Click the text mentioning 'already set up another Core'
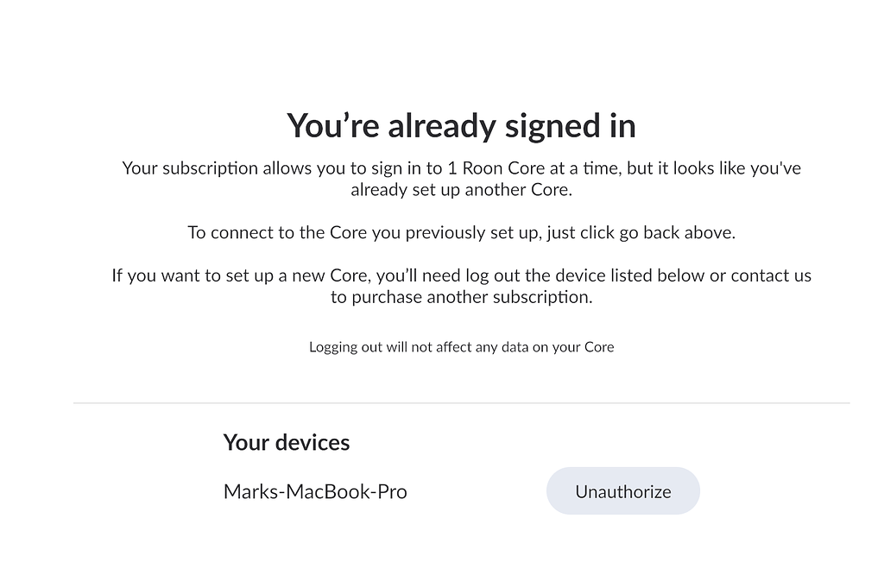Image resolution: width=884 pixels, height=588 pixels. tap(461, 189)
